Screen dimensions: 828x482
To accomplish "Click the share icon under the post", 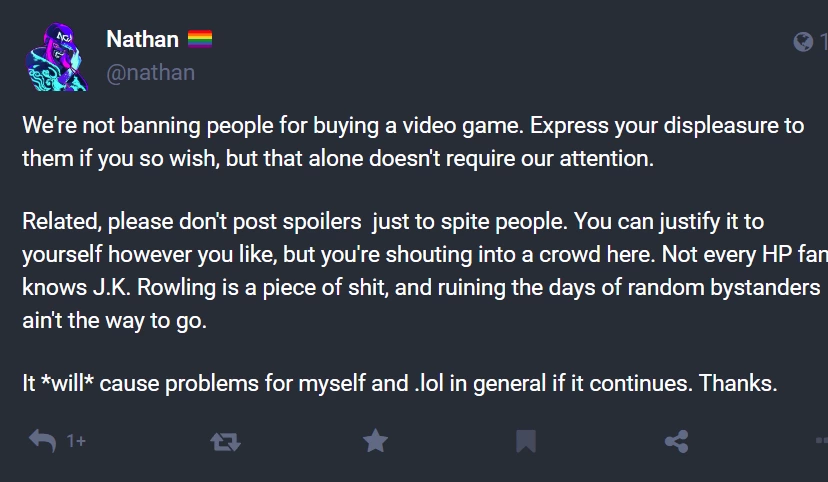I will coord(676,441).
